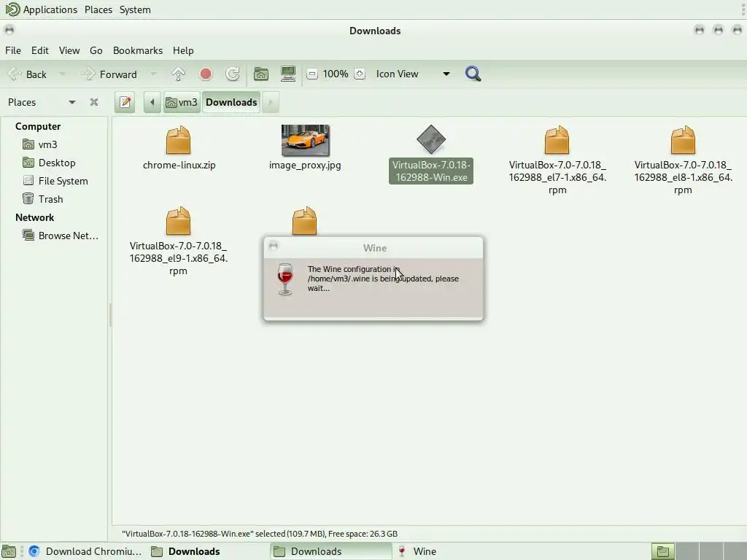747x560 pixels.
Task: Switch to Download Chromium taskbar window
Action: point(85,551)
